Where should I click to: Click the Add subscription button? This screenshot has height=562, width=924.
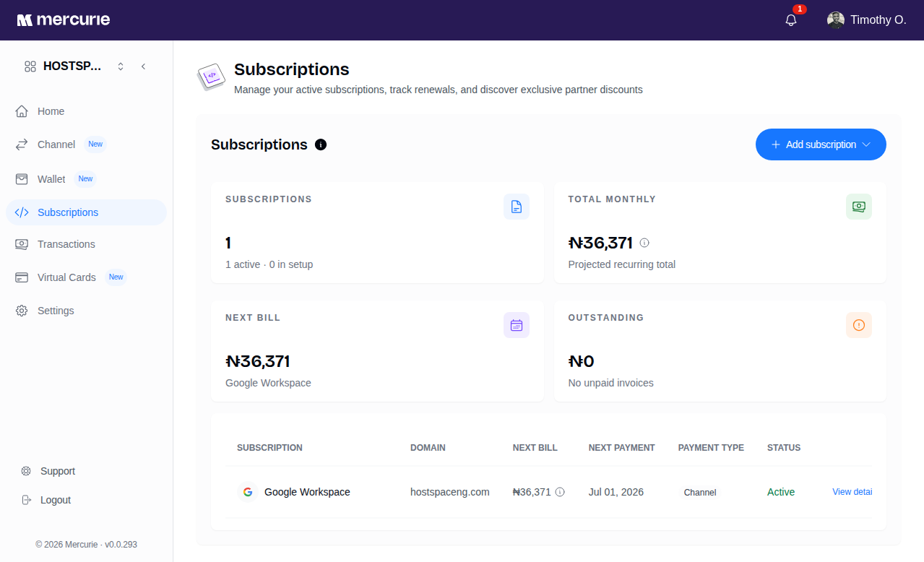tap(821, 144)
